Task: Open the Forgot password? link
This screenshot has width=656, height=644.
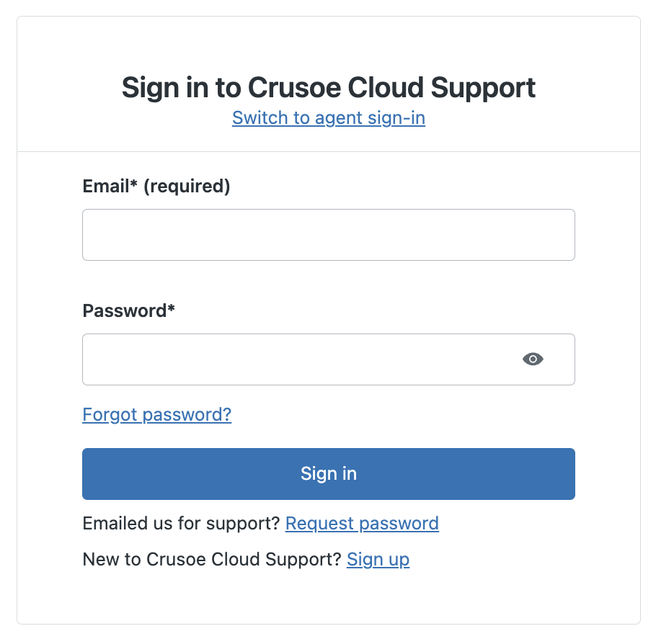Action: pyautogui.click(x=157, y=415)
